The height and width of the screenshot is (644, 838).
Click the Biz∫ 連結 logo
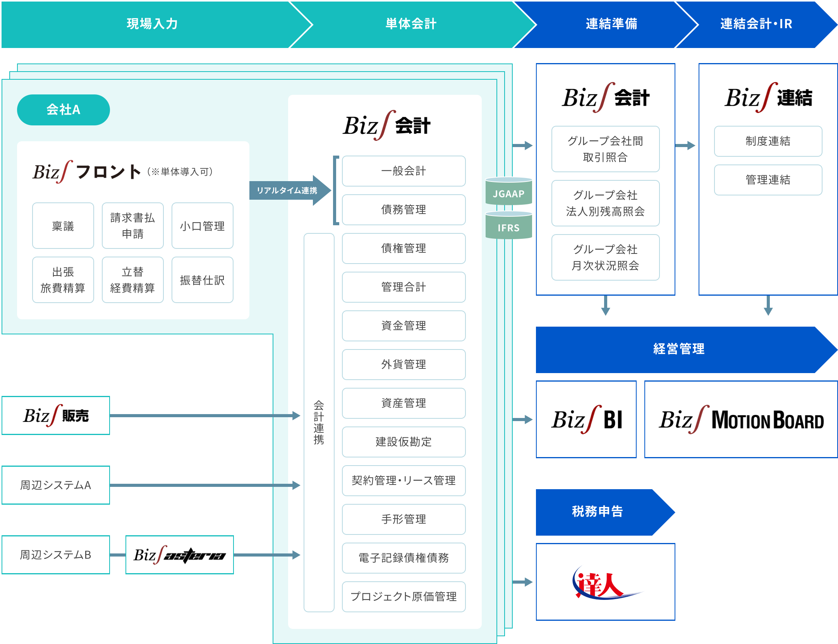point(768,98)
